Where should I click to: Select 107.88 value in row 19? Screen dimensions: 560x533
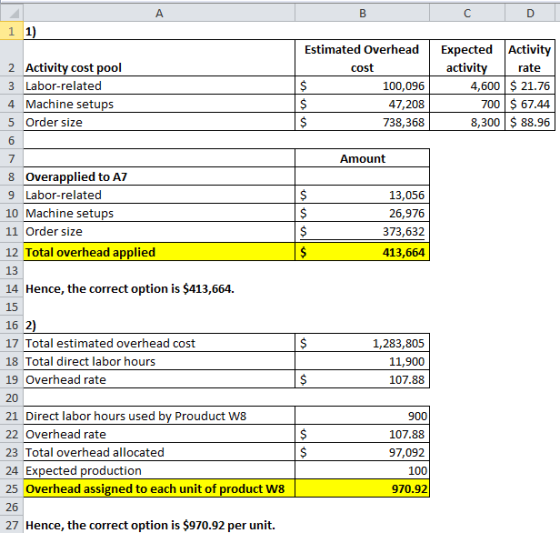362,379
